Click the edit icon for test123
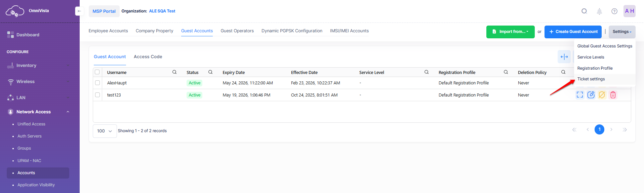644x193 pixels. click(591, 95)
